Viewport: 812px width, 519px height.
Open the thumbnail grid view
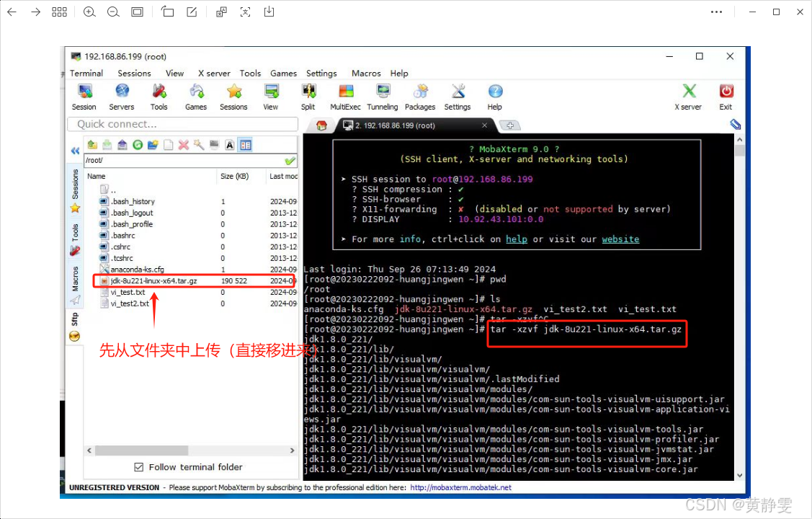pyautogui.click(x=60, y=12)
